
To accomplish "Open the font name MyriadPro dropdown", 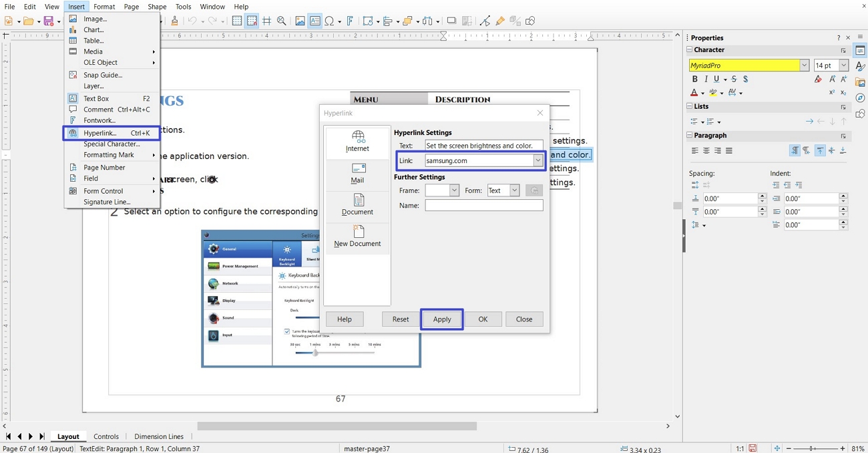I will tap(804, 65).
